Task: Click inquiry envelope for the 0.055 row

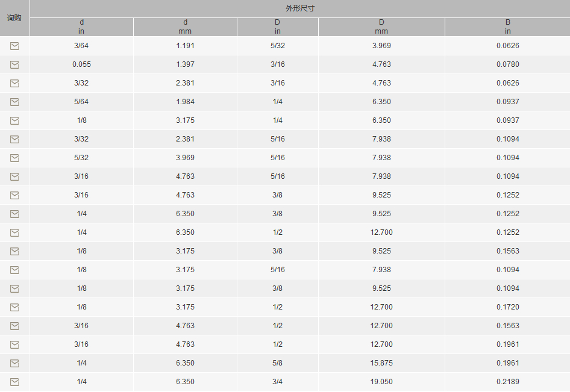Action: (14, 64)
